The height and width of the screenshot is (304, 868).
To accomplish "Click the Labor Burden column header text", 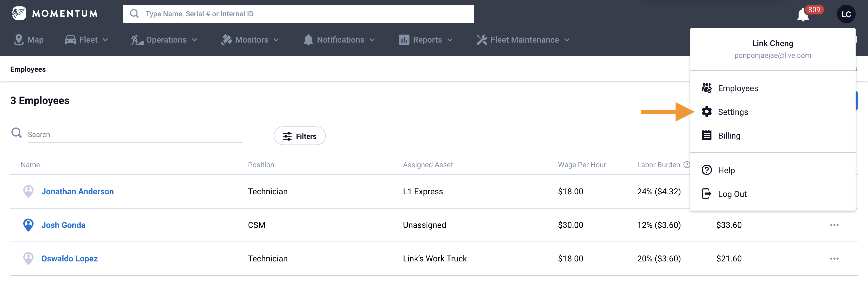I will tap(658, 165).
